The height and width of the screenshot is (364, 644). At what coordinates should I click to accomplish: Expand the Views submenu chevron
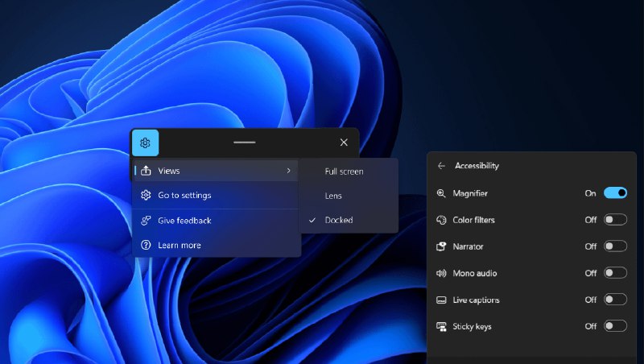coord(289,171)
